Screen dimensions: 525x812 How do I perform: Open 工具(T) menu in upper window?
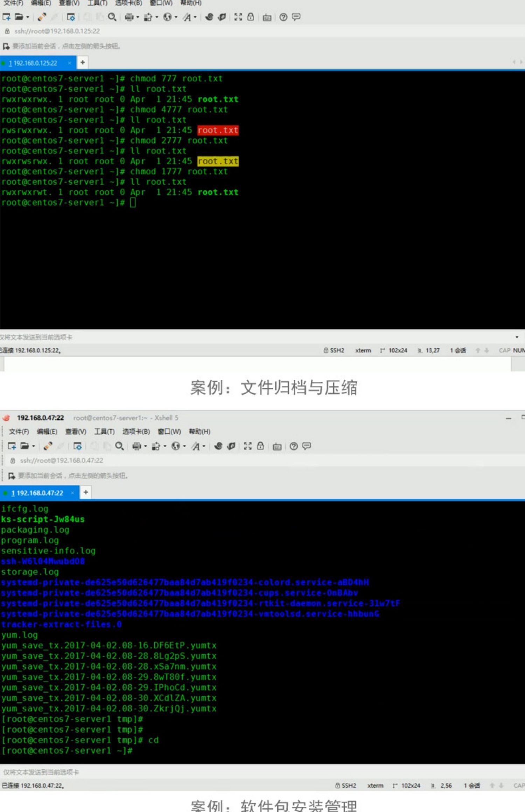pyautogui.click(x=97, y=3)
